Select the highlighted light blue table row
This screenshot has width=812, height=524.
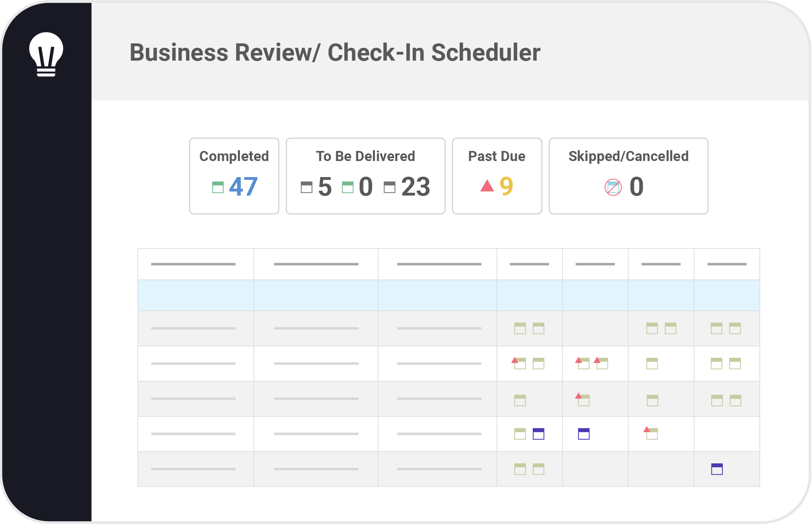click(448, 295)
